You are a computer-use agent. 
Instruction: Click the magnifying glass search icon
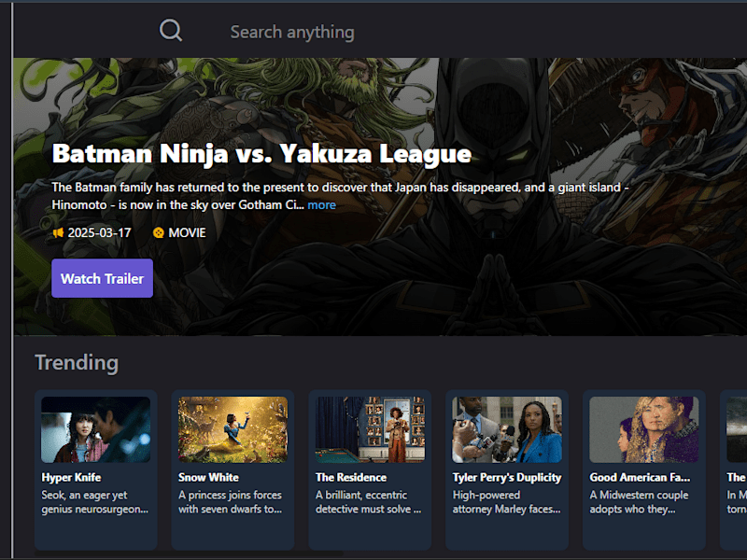coord(171,31)
